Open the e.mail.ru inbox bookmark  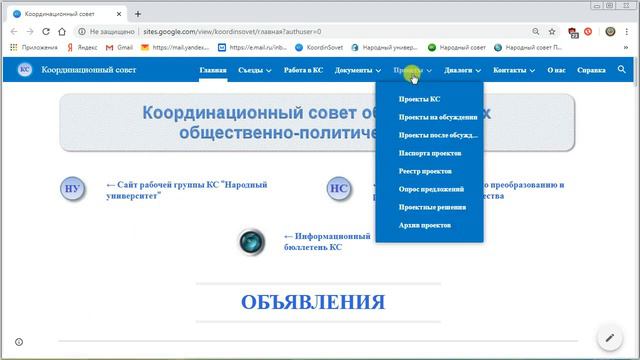[252, 47]
